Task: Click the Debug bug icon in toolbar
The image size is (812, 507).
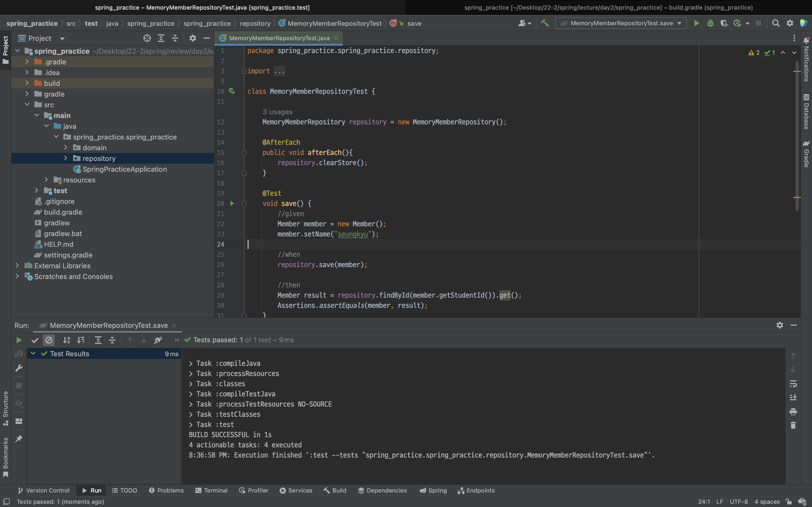Action: 710,23
